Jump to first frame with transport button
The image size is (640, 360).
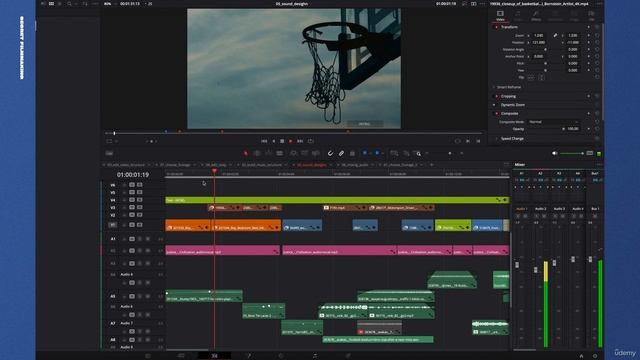pos(264,141)
